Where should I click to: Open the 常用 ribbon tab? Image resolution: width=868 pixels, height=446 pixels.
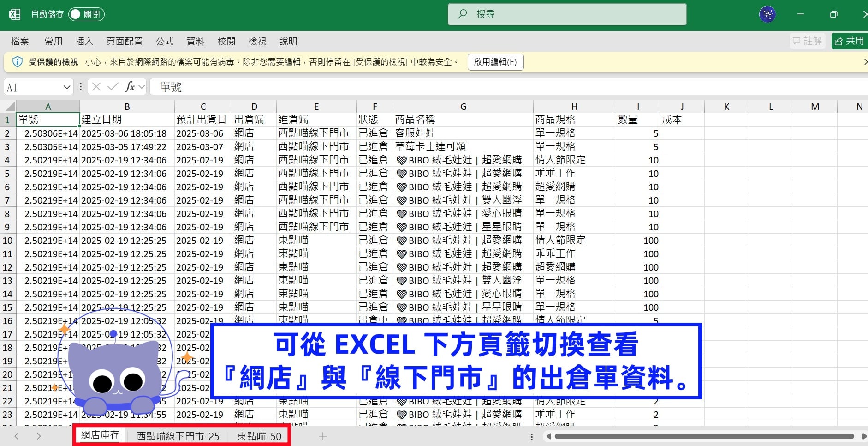[x=54, y=42]
